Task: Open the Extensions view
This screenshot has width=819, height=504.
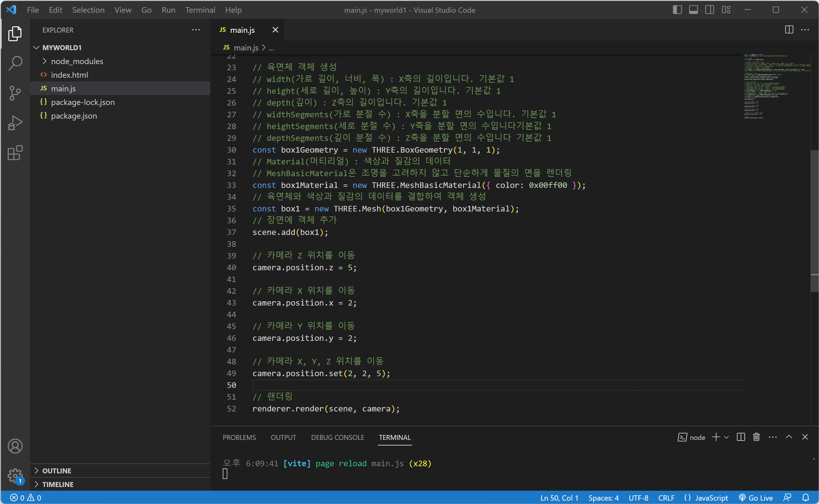Action: tap(15, 153)
